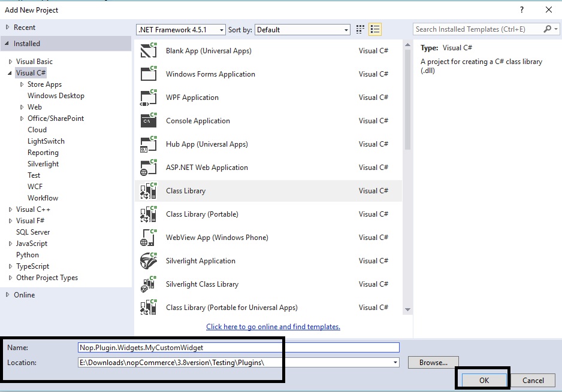Screen dimensions: 562x392
Task: Open the online templates link
Action: 273,327
